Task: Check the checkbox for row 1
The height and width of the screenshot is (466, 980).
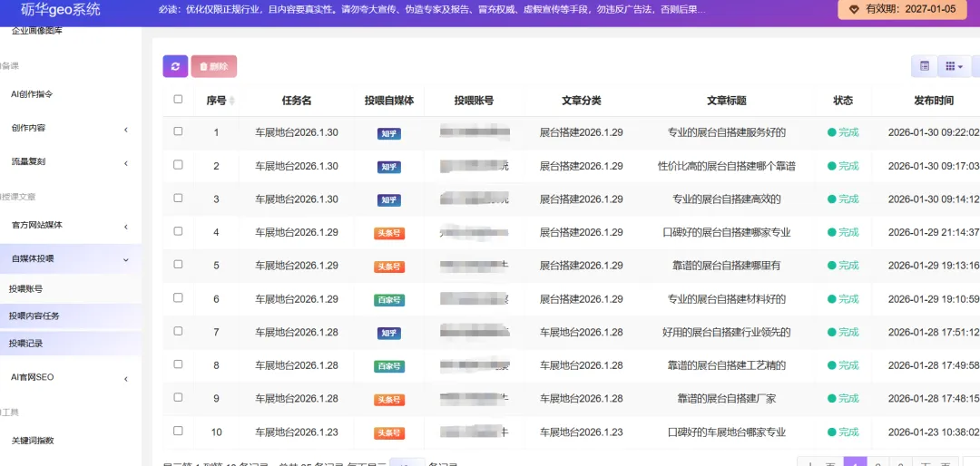Action: [x=178, y=131]
